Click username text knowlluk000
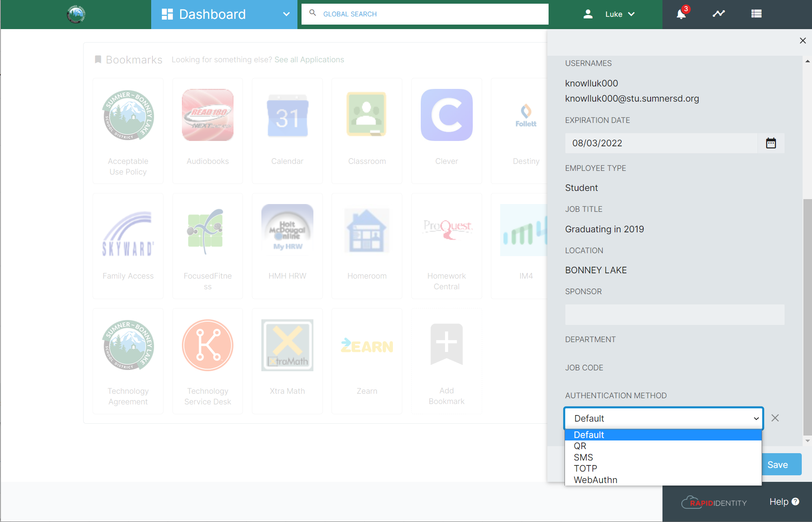 (592, 83)
